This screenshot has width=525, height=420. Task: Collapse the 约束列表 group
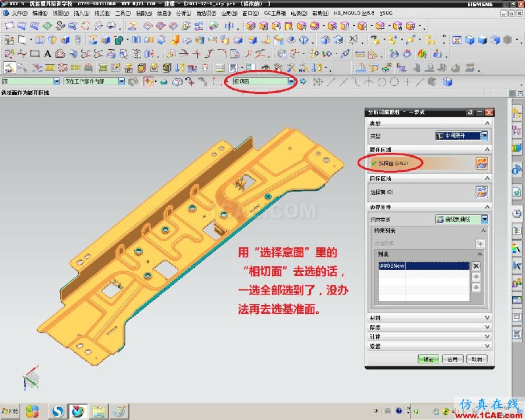tap(484, 230)
